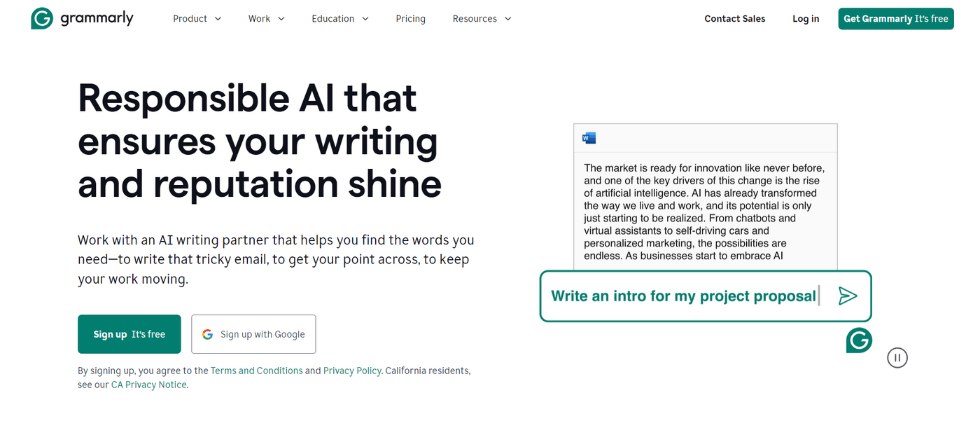Pause the animation with the pause button

pos(897,358)
